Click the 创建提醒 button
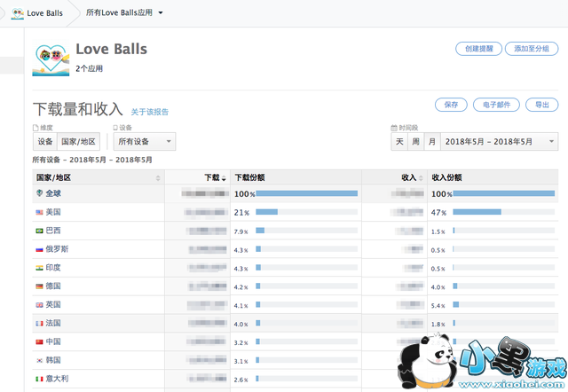 pos(478,49)
